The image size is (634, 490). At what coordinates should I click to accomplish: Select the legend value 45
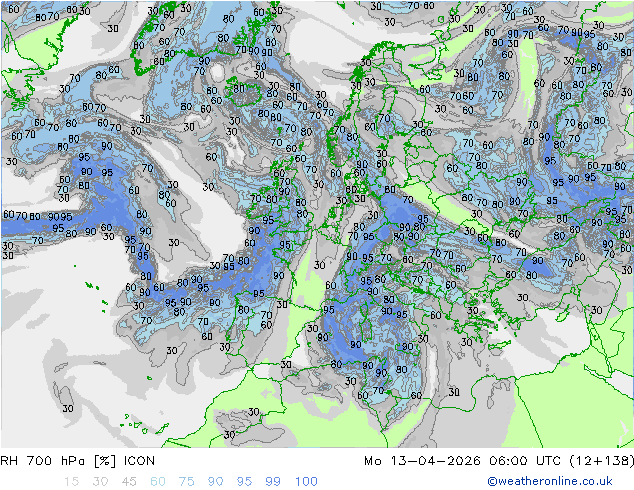[129, 482]
